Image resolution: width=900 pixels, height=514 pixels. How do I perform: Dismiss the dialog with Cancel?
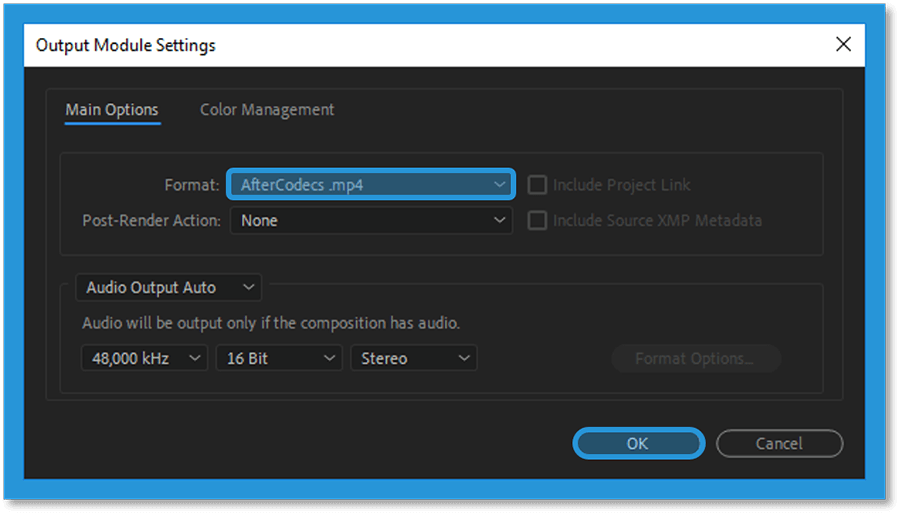coord(779,443)
